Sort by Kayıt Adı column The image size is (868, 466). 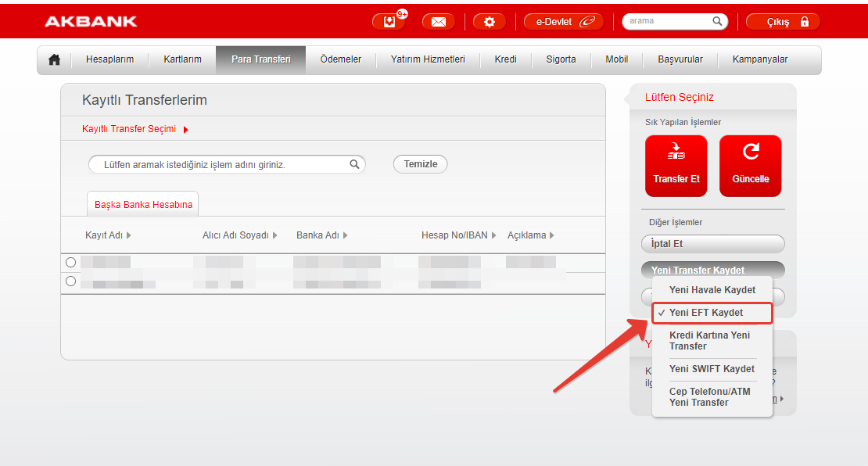coord(108,235)
